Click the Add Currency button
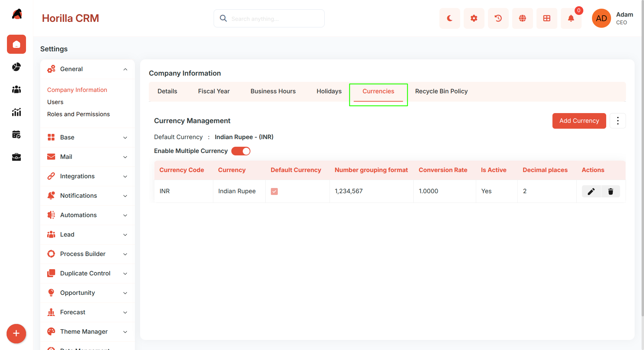 click(579, 121)
